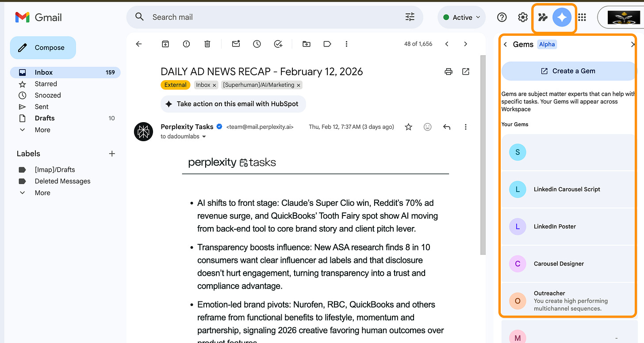Print the email
Screen dimensions: 644x343
pos(448,72)
